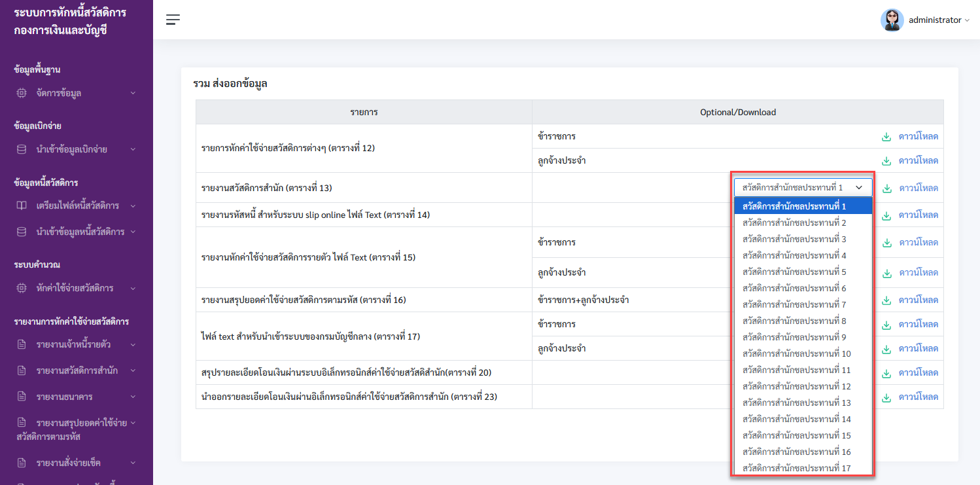The width and height of the screenshot is (980, 485).
Task: Click the จัดการข้อมูล chip icon in sidebar
Action: click(22, 93)
